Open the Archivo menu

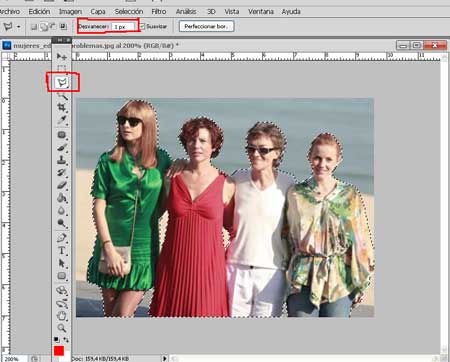10,12
